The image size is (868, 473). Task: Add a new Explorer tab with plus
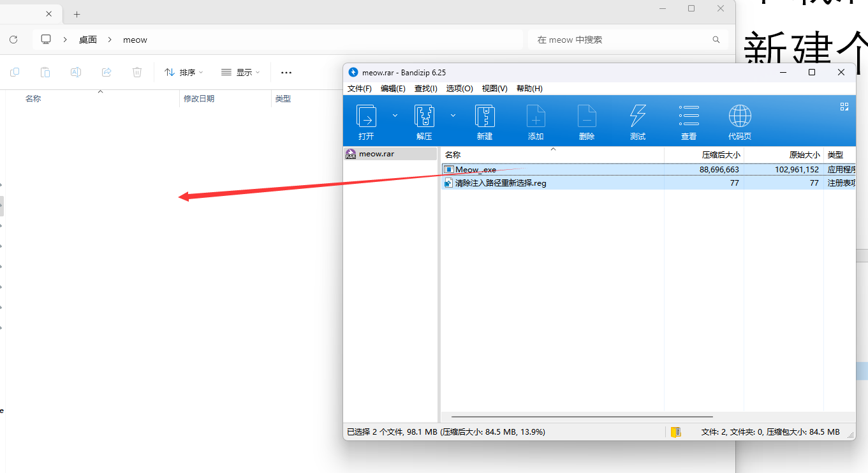pos(77,14)
